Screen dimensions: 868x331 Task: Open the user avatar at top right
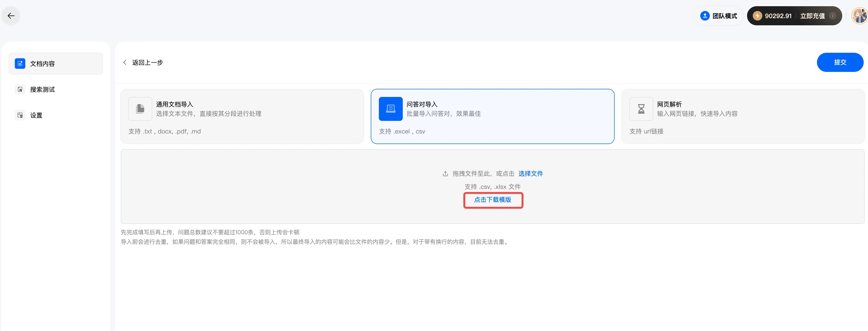pos(860,16)
